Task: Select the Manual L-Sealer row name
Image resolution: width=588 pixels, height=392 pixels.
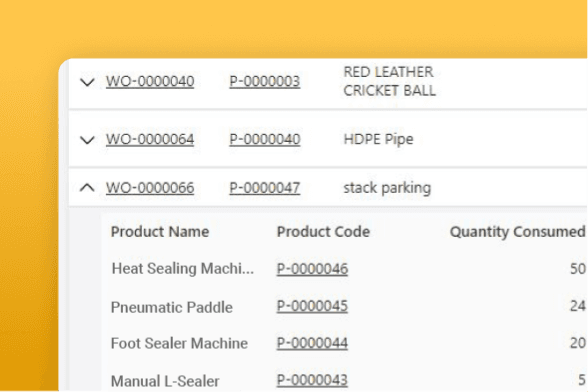Action: point(165,381)
